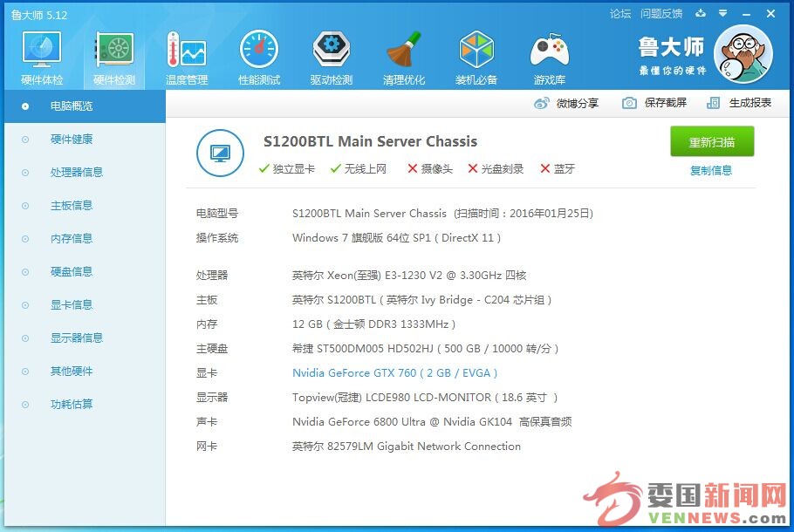This screenshot has height=532, width=794.
Task: Click the 82579LM Gigabit Network Connection value
Action: [407, 447]
